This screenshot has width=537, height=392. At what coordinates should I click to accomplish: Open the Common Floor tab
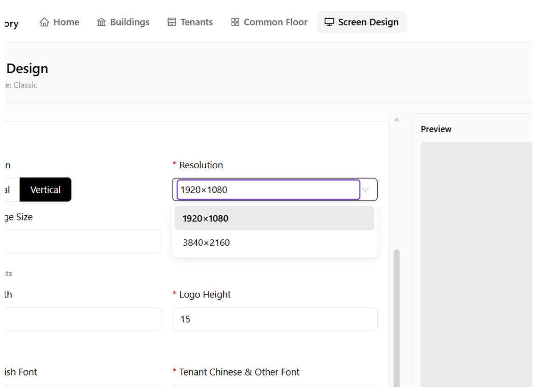click(269, 22)
